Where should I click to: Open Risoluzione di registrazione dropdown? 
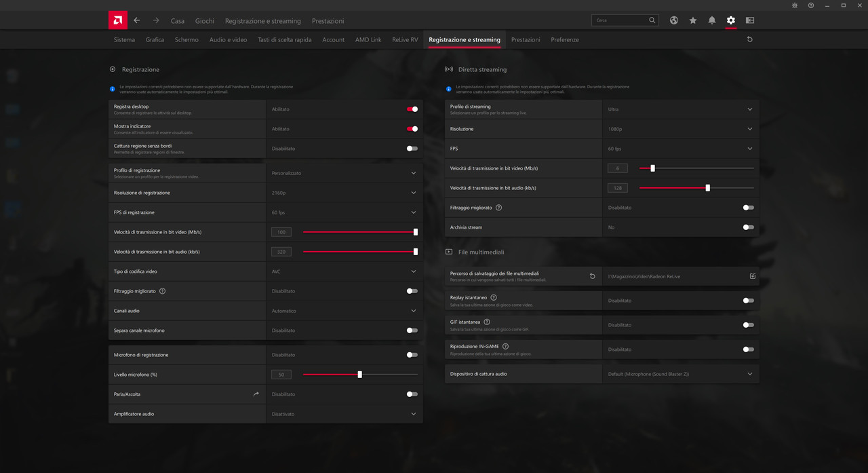(344, 193)
